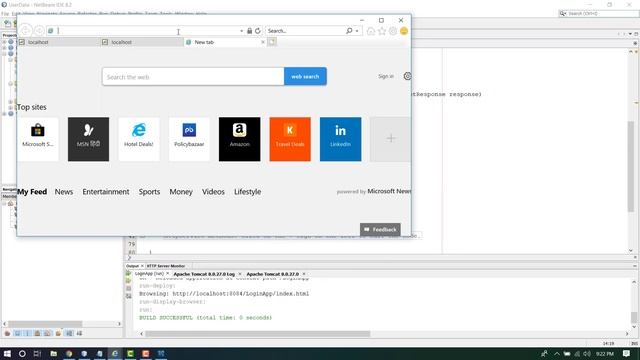The width and height of the screenshot is (640, 360).
Task: Open a new blank tab button
Action: point(272,42)
